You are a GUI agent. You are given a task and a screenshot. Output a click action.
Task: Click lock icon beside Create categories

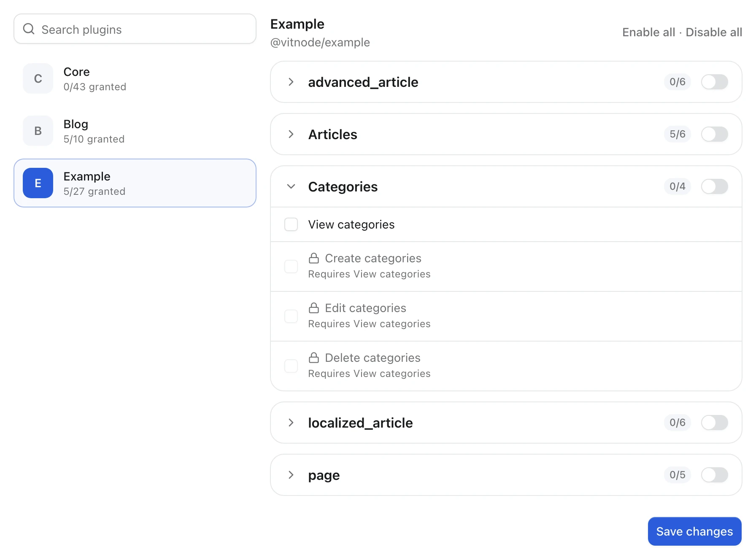pyautogui.click(x=314, y=258)
